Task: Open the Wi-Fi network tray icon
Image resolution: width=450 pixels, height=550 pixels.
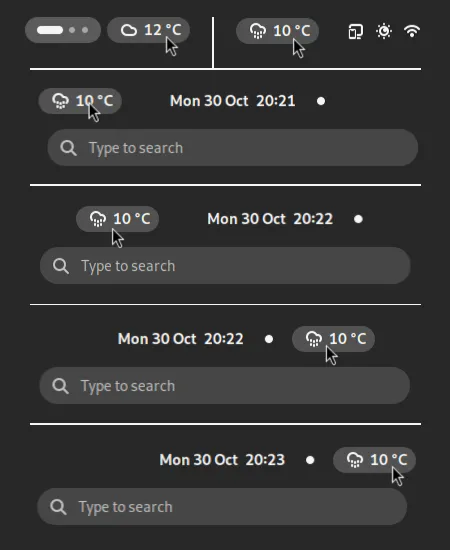Action: [x=412, y=31]
